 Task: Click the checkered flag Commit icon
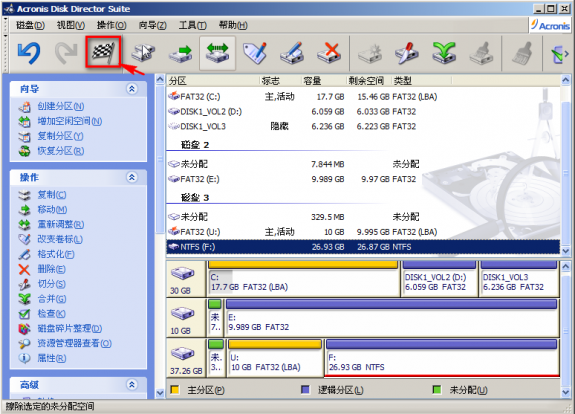[103, 52]
